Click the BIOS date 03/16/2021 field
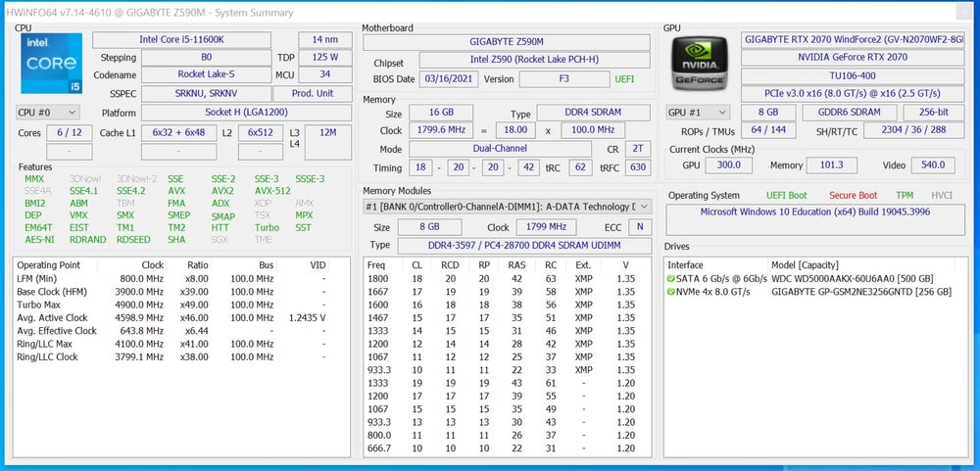 pos(451,79)
